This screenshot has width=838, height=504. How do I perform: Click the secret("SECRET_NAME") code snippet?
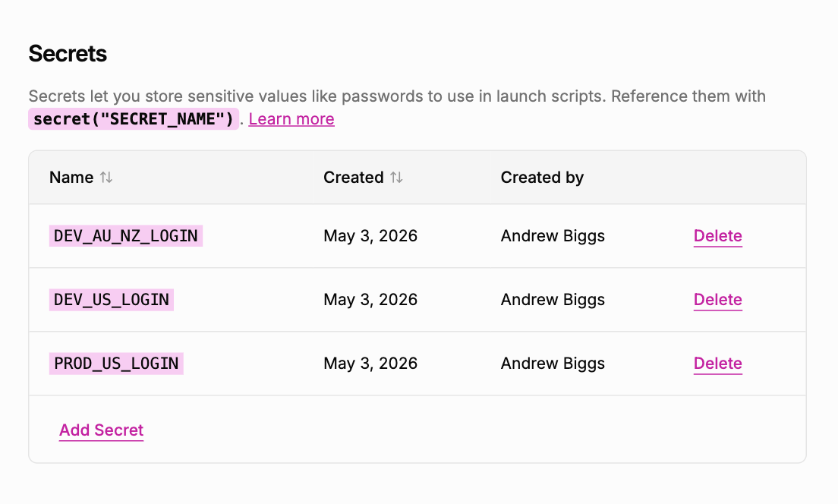pyautogui.click(x=134, y=118)
